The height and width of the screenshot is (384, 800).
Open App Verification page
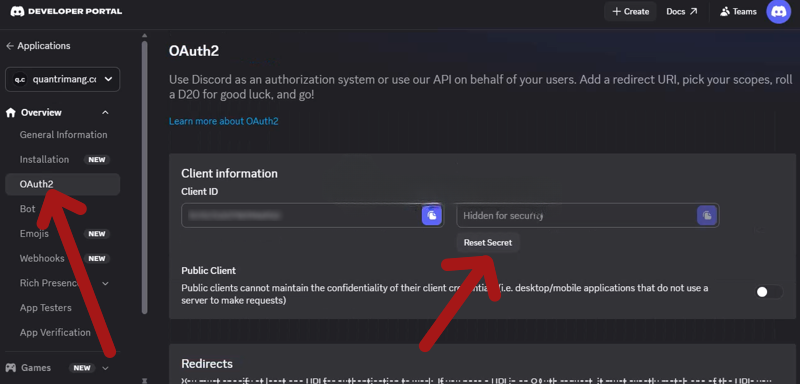(55, 332)
